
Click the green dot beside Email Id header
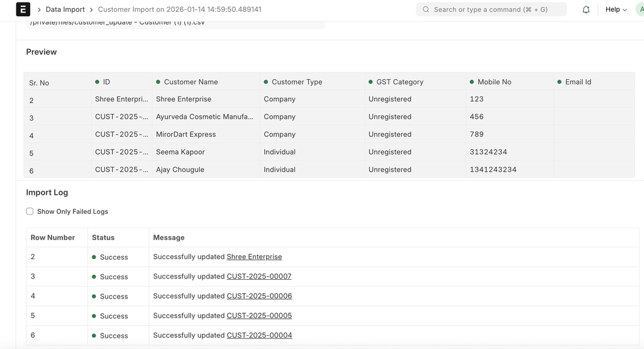(x=558, y=82)
